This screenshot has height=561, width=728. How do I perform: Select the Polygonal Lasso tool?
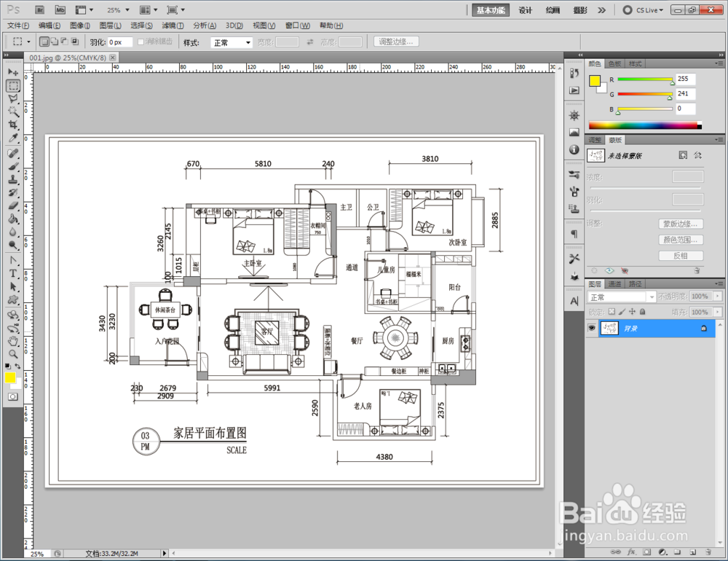[13, 98]
